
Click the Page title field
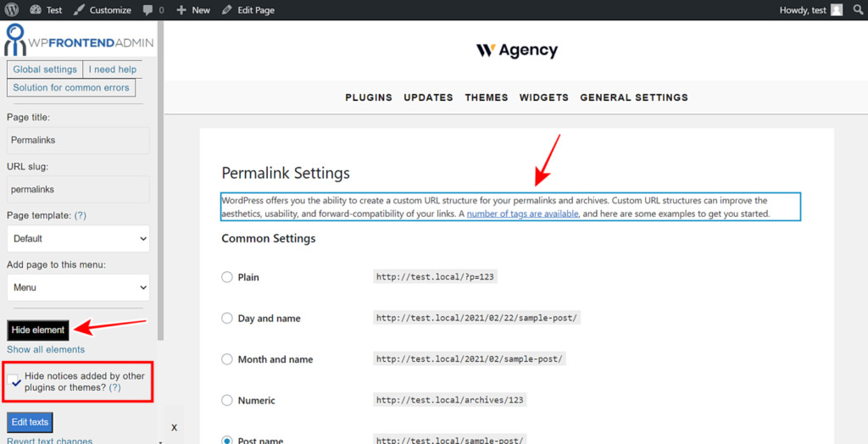click(78, 141)
